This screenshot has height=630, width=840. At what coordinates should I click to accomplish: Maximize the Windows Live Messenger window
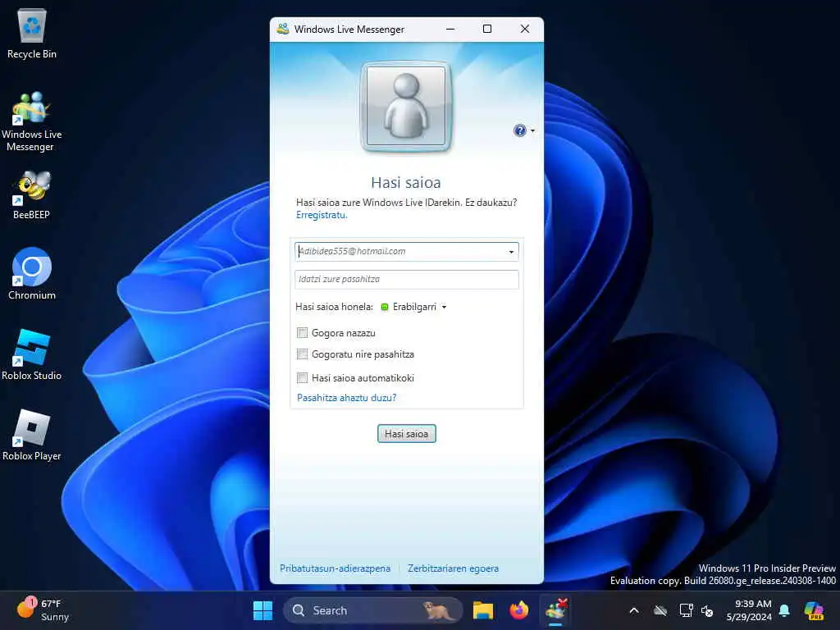coord(487,29)
